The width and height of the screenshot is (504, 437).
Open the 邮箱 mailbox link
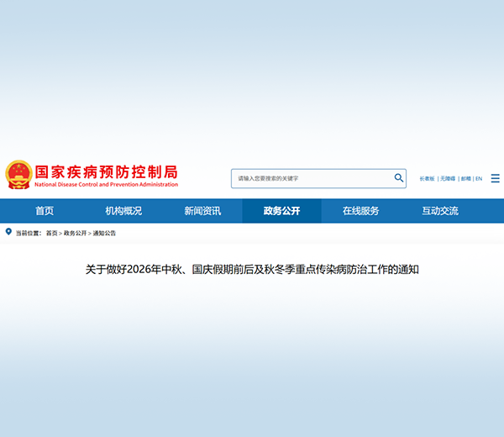(x=465, y=178)
